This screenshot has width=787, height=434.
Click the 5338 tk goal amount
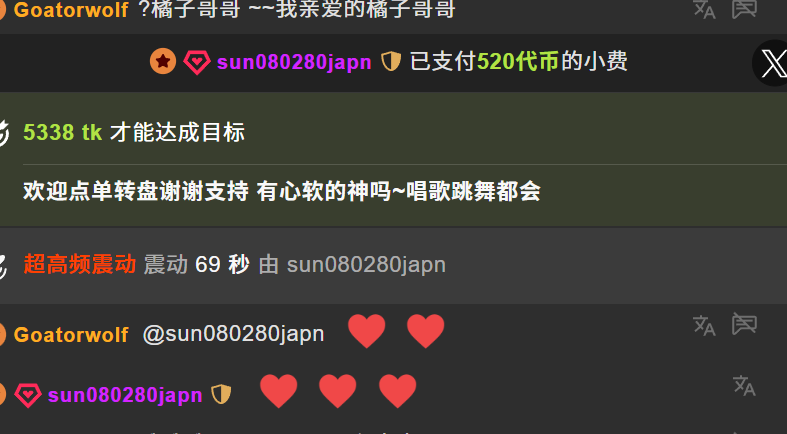click(63, 132)
